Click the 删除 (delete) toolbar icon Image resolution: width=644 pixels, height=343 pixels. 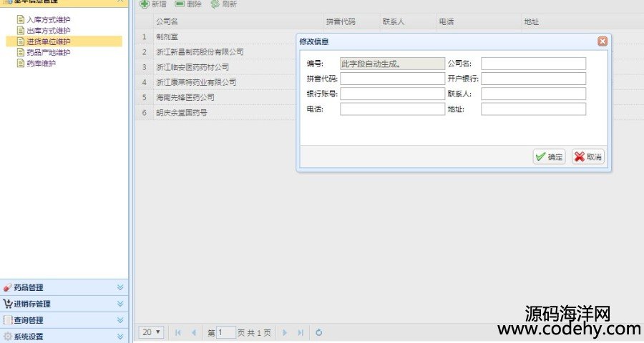(x=180, y=4)
